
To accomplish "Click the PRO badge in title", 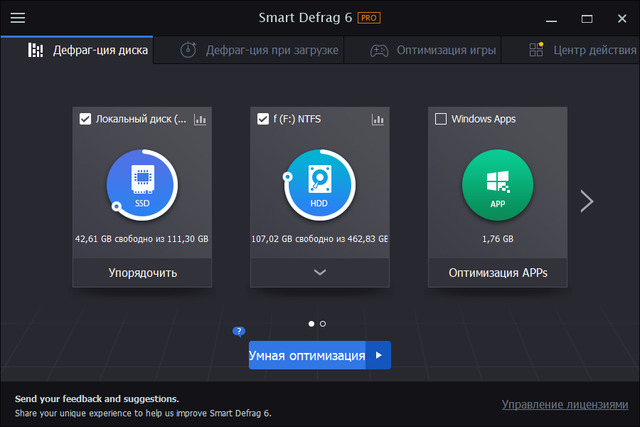I will [x=370, y=18].
